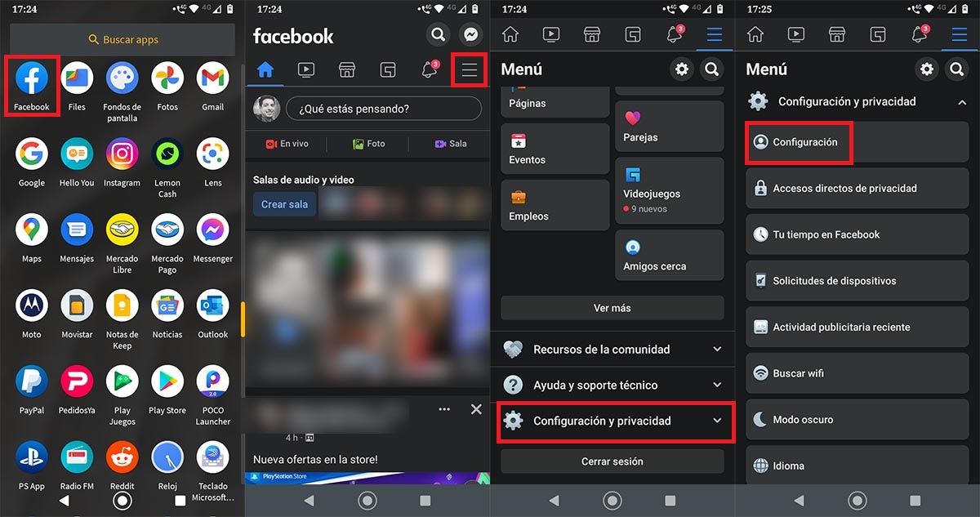The width and height of the screenshot is (980, 517).
Task: Tap the ¿Qué estás pensando? post field
Action: pos(384,109)
